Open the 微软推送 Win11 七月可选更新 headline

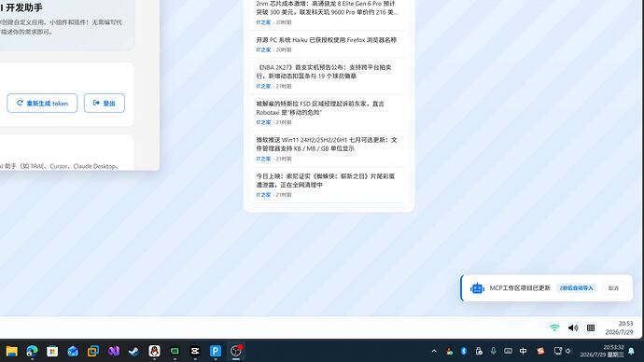[x=327, y=144]
